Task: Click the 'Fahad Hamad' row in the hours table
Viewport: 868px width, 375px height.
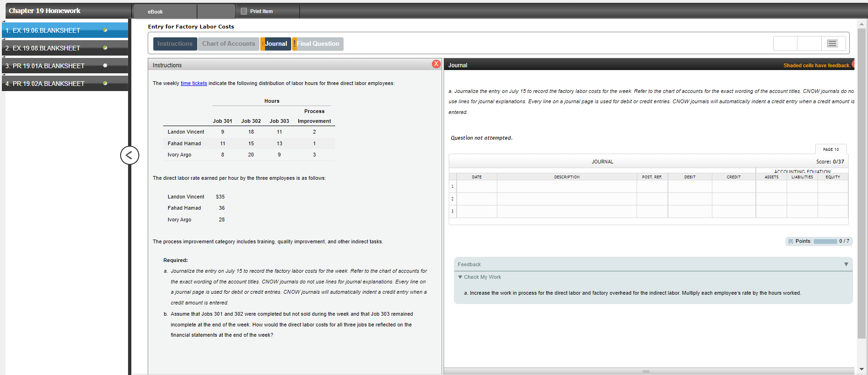Action: [x=249, y=143]
